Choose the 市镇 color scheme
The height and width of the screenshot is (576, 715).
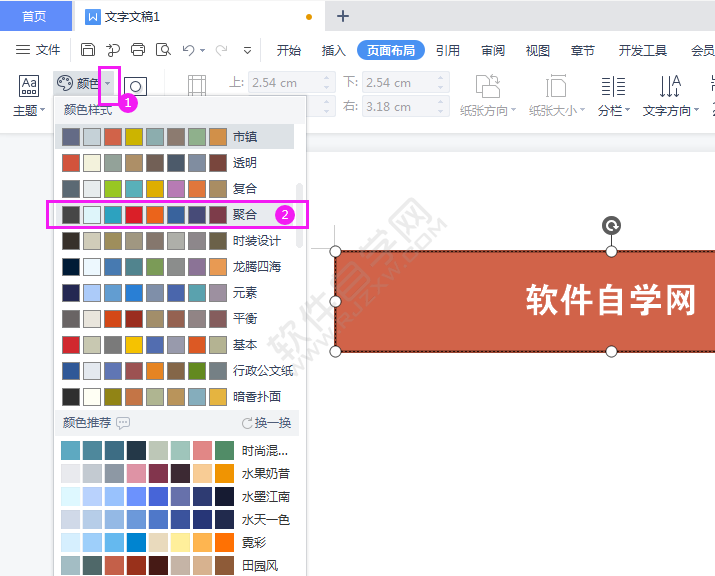point(175,137)
